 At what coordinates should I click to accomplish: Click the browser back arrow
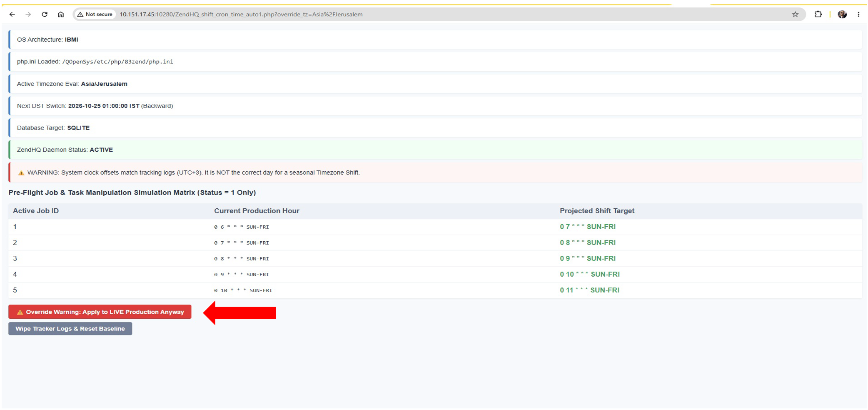coord(12,14)
